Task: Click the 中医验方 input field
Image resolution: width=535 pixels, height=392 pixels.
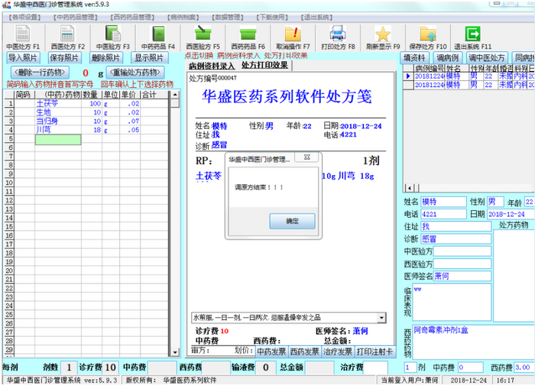Action: pyautogui.click(x=462, y=251)
